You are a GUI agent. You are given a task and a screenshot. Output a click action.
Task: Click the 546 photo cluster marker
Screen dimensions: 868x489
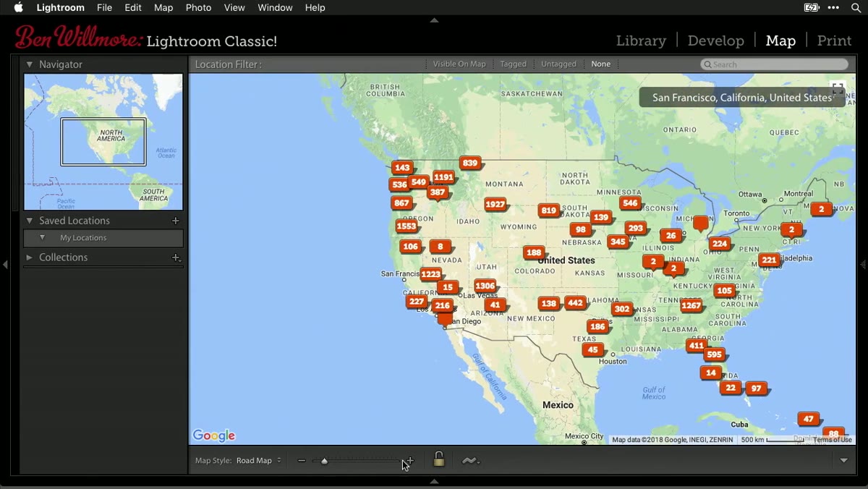point(630,203)
